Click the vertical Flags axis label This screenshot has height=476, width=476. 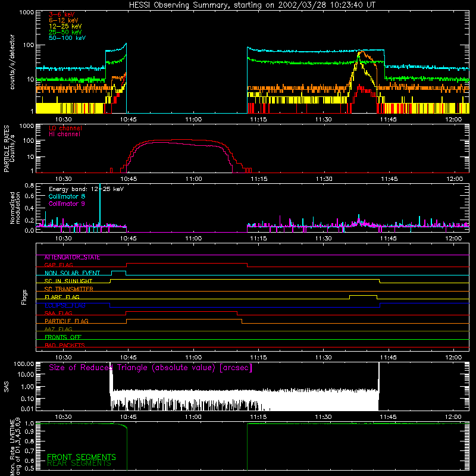pos(24,297)
